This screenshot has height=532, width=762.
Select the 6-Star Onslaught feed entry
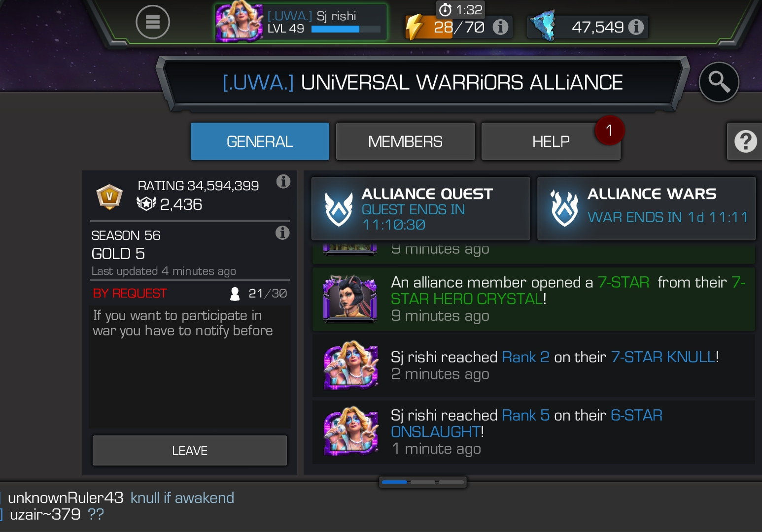(x=534, y=432)
